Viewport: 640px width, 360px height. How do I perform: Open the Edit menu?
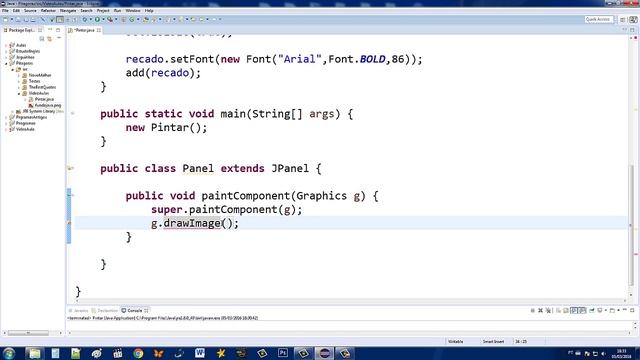click(x=16, y=11)
